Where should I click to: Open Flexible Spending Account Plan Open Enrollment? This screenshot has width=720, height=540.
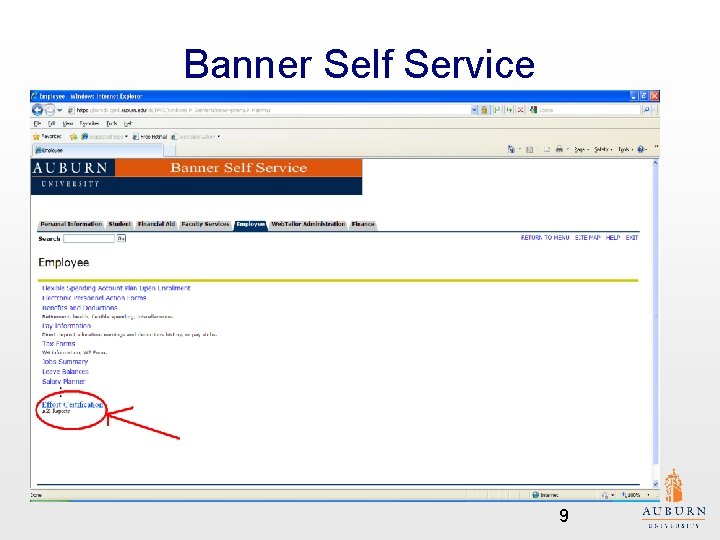click(116, 288)
